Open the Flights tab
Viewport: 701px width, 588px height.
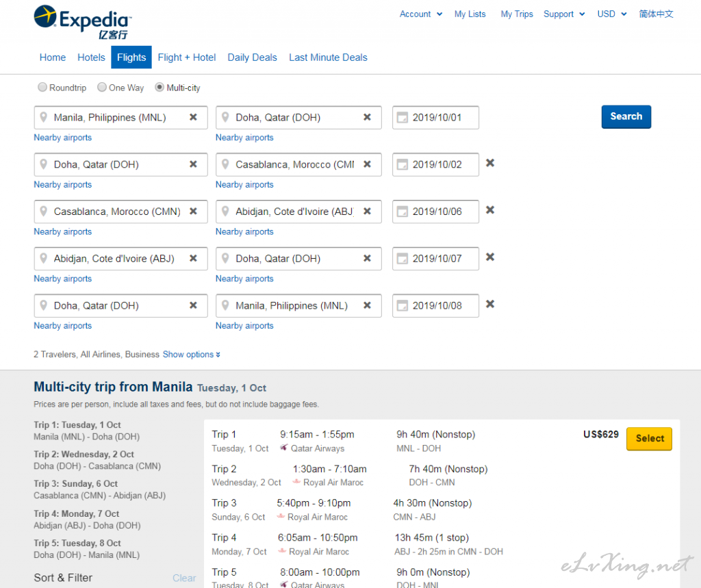[131, 57]
